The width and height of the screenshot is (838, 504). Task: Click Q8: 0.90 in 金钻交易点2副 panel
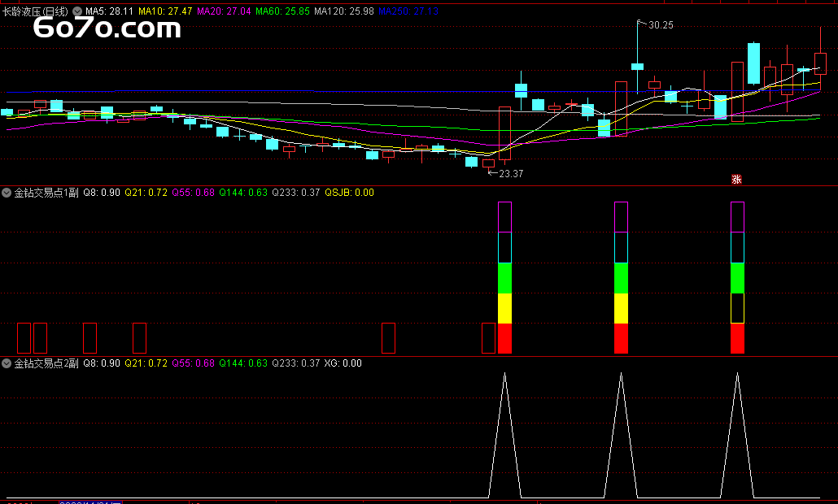tap(102, 363)
